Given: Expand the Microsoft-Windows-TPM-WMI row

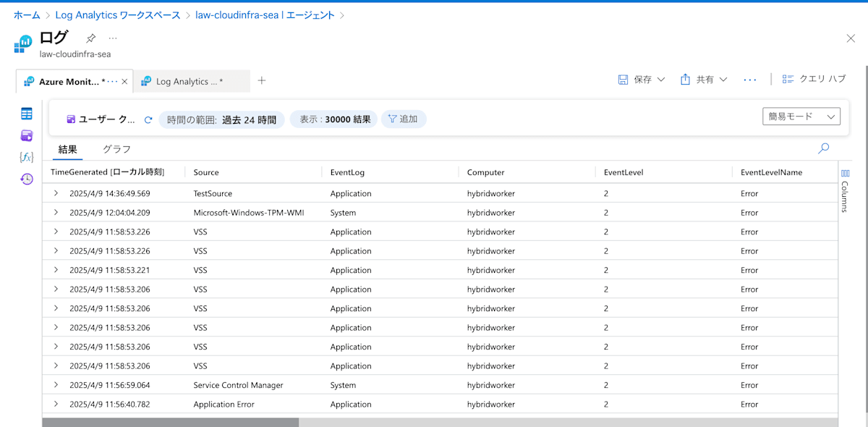Looking at the screenshot, I should click(56, 213).
